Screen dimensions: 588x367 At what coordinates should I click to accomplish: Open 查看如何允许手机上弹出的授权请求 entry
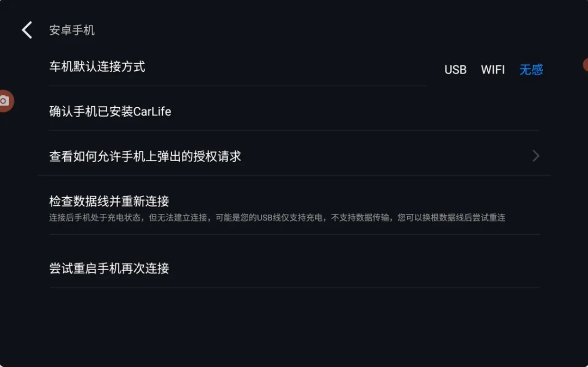point(145,156)
